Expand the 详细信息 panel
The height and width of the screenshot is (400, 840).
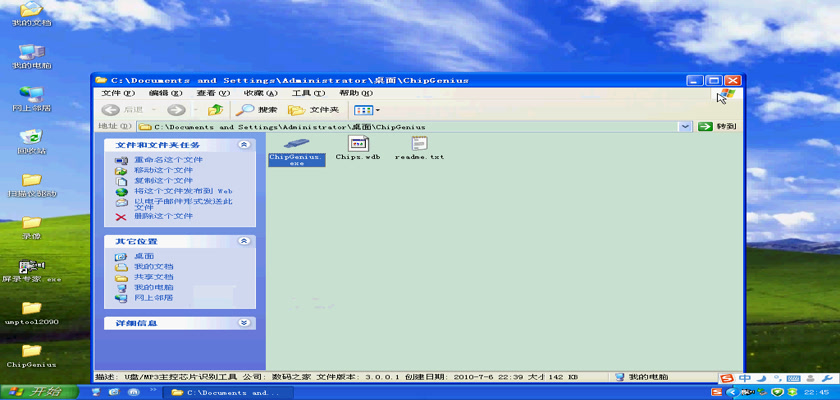tap(244, 323)
